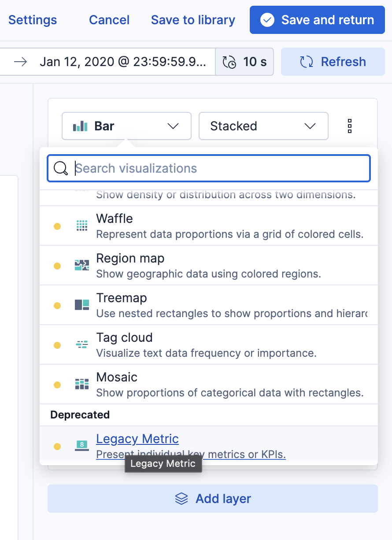Click the yellow badge next to Treemap
This screenshot has width=392, height=540.
[57, 305]
